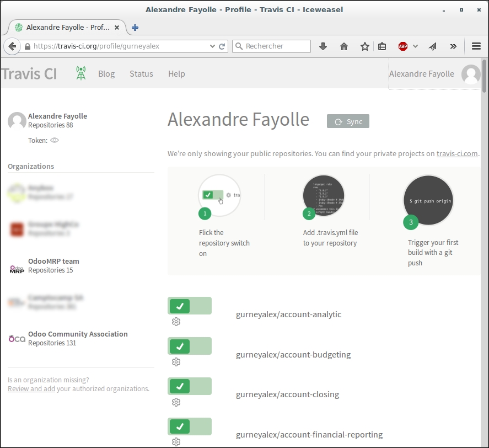Screen dimensions: 489x448
Task: Open the travis-ci.com link
Action: [x=457, y=153]
